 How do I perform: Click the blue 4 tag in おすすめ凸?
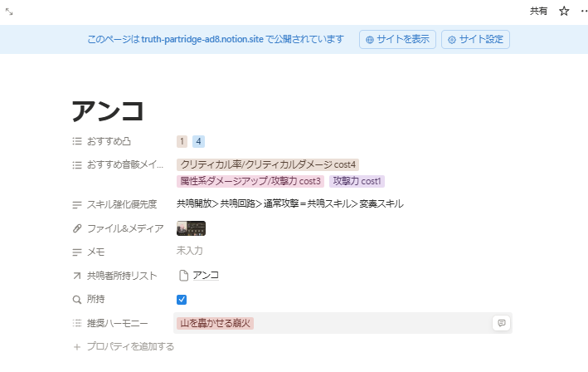click(x=199, y=141)
